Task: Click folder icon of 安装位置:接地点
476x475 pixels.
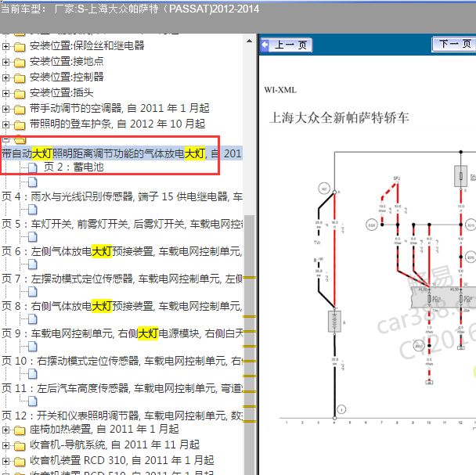Action: [20, 63]
